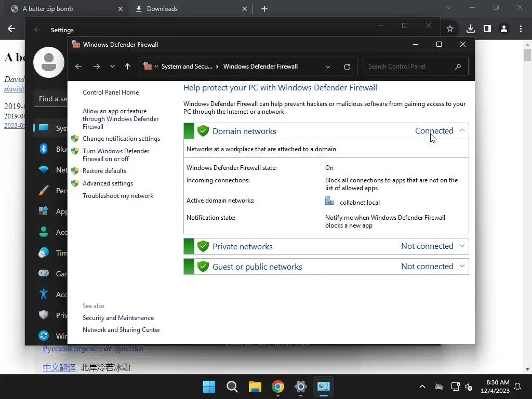
Task: Click the breadcrumb overflow chevrons in address bar
Action: pyautogui.click(x=156, y=66)
